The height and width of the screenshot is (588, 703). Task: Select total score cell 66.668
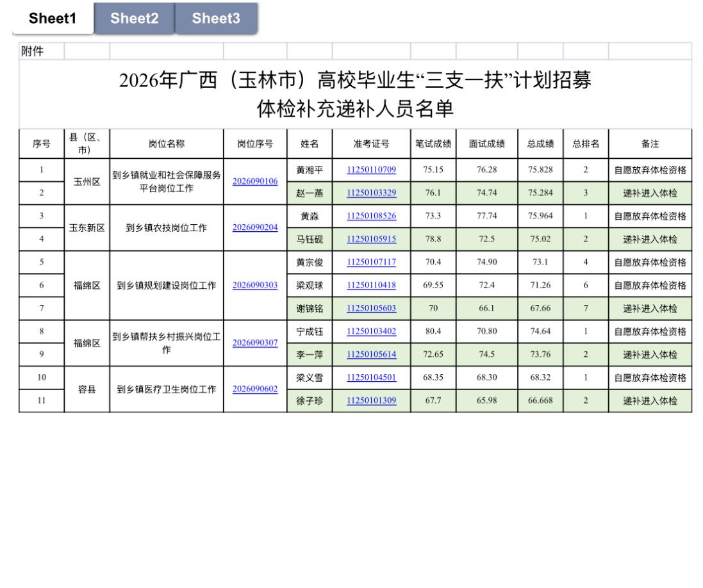tap(541, 401)
